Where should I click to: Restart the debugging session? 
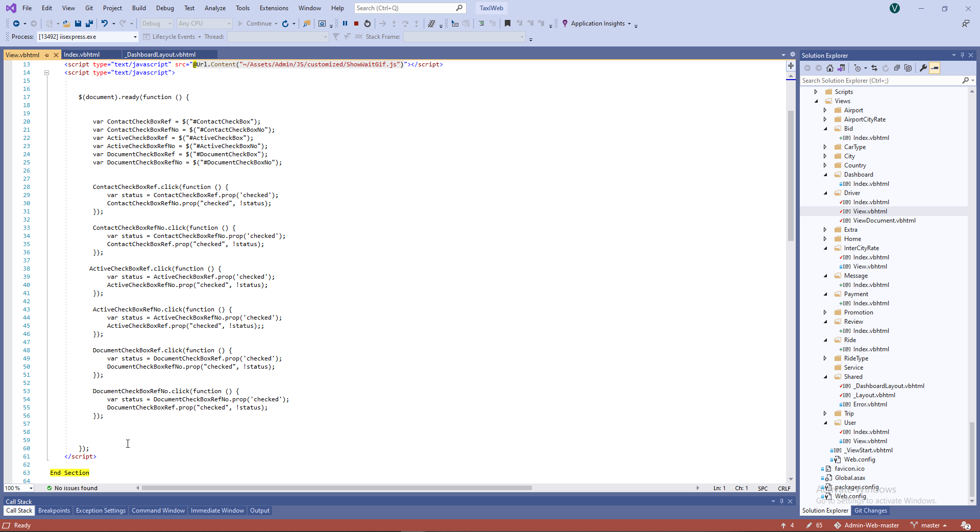pos(367,23)
